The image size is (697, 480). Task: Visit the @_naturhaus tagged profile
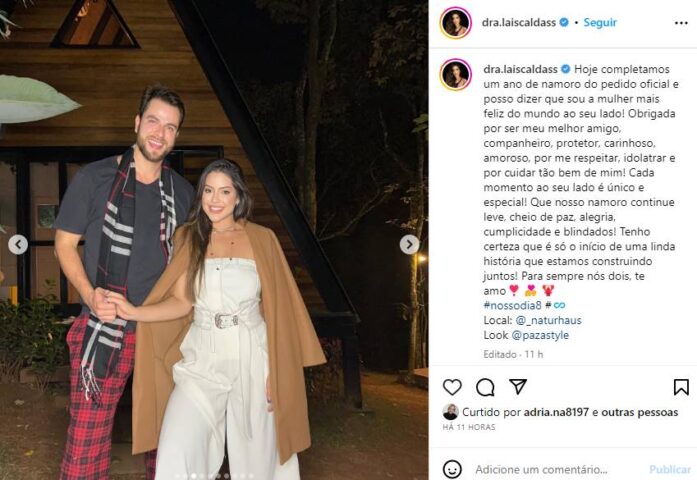tap(549, 320)
